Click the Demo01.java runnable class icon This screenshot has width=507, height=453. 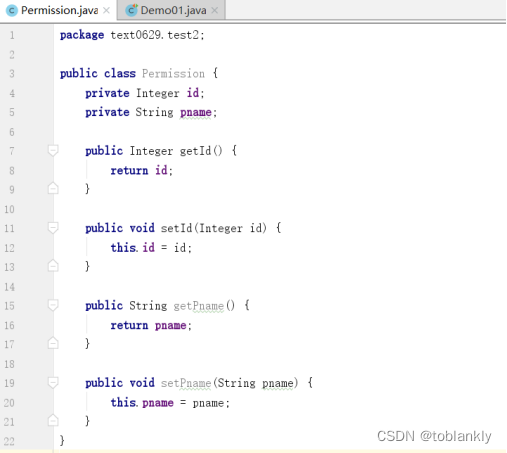tap(131, 11)
